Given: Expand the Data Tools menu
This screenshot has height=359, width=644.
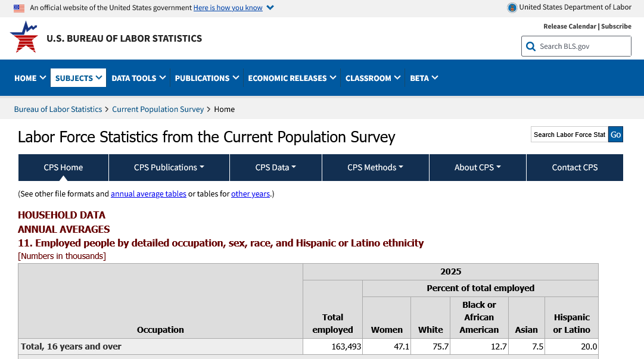Looking at the screenshot, I should pyautogui.click(x=138, y=78).
